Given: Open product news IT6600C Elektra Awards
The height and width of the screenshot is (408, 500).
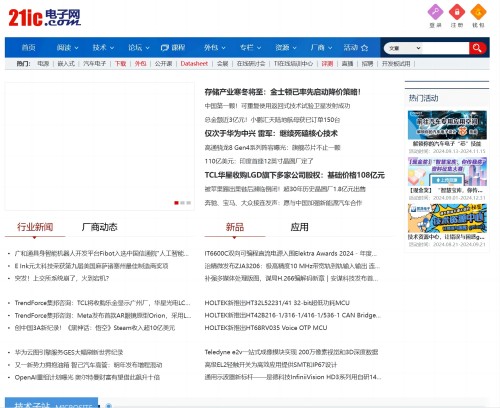Looking at the screenshot, I should tap(291, 253).
